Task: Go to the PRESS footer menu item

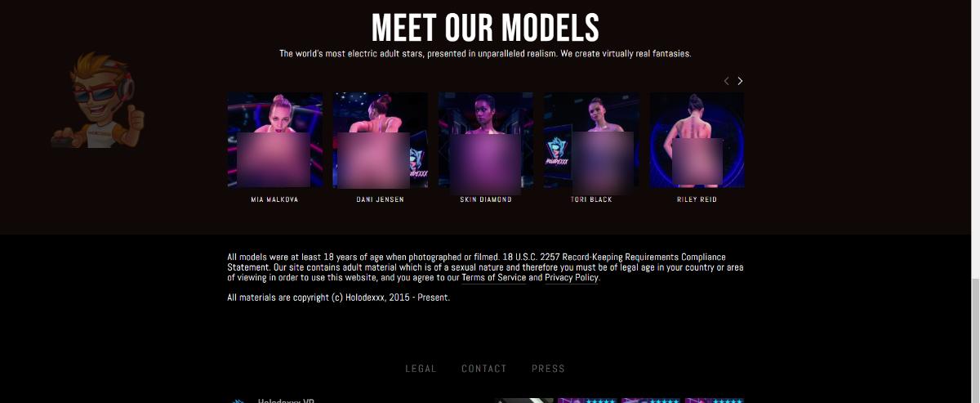Action: click(x=548, y=369)
